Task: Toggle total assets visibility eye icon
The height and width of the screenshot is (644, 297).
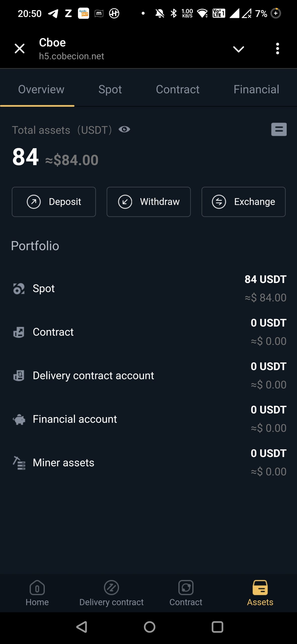Action: point(124,130)
